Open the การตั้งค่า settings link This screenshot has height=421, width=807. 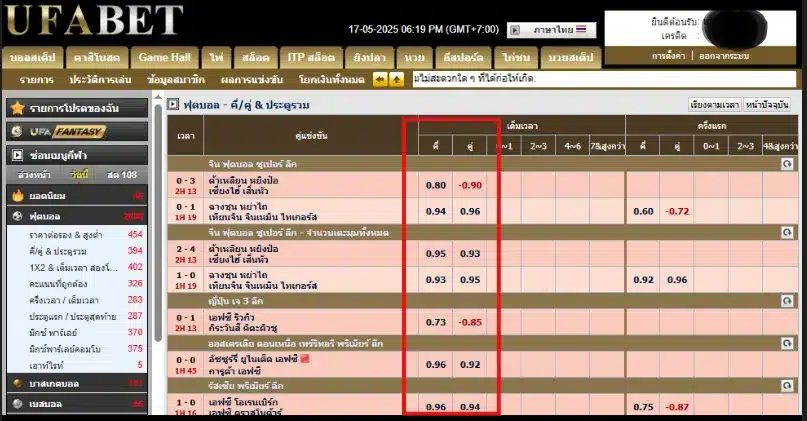[x=669, y=56]
